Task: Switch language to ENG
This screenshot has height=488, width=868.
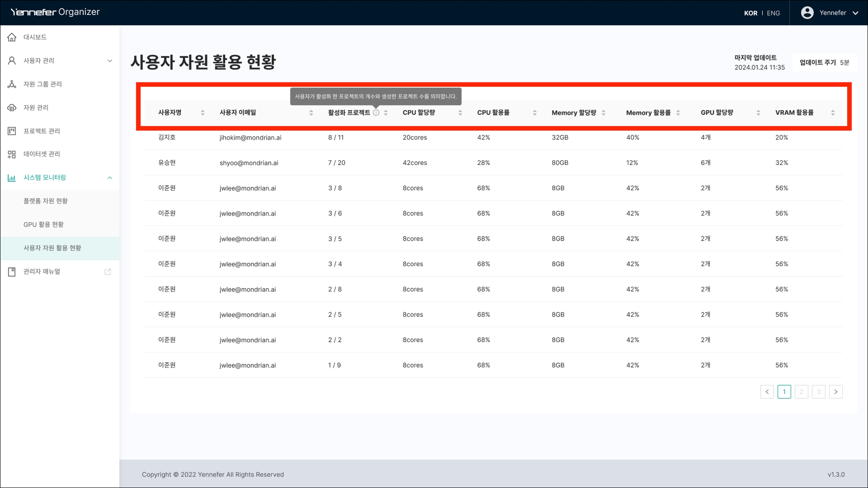Action: [x=773, y=13]
